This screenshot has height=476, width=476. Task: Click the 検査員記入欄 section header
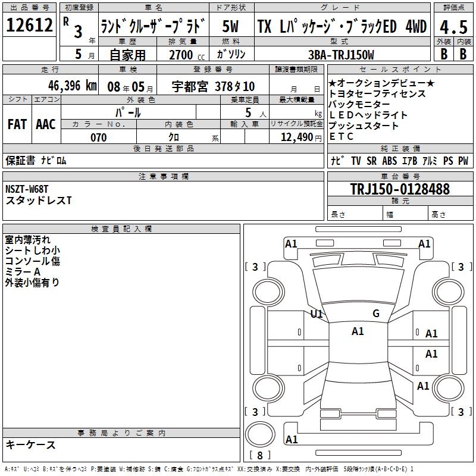point(121,229)
